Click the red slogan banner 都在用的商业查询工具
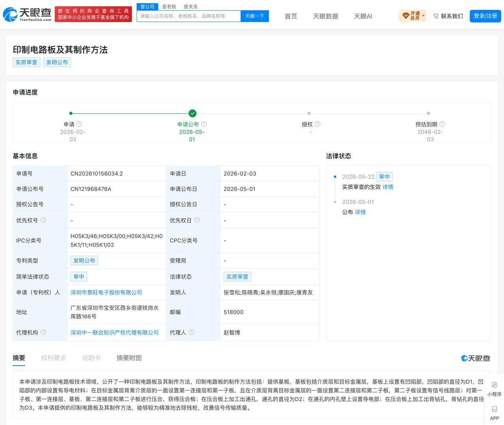504x425 pixels. (93, 14)
